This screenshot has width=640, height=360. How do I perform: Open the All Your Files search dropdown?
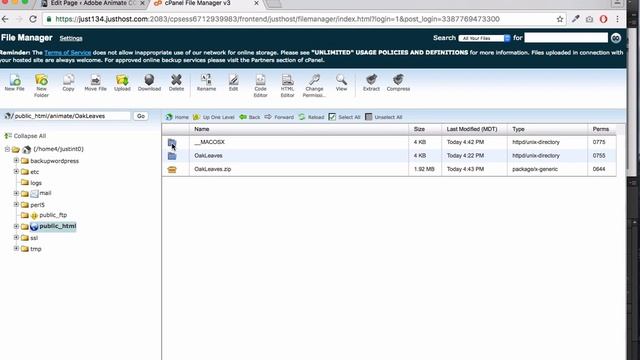click(x=484, y=38)
